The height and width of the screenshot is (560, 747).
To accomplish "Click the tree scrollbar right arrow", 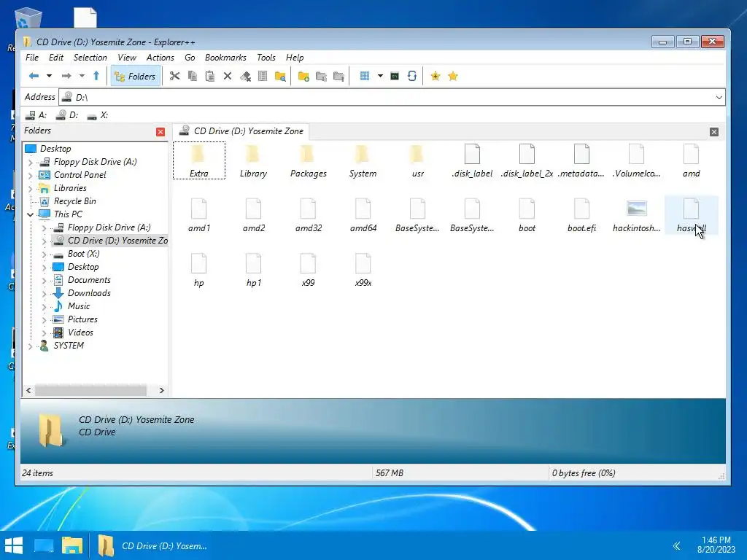I will 161,391.
